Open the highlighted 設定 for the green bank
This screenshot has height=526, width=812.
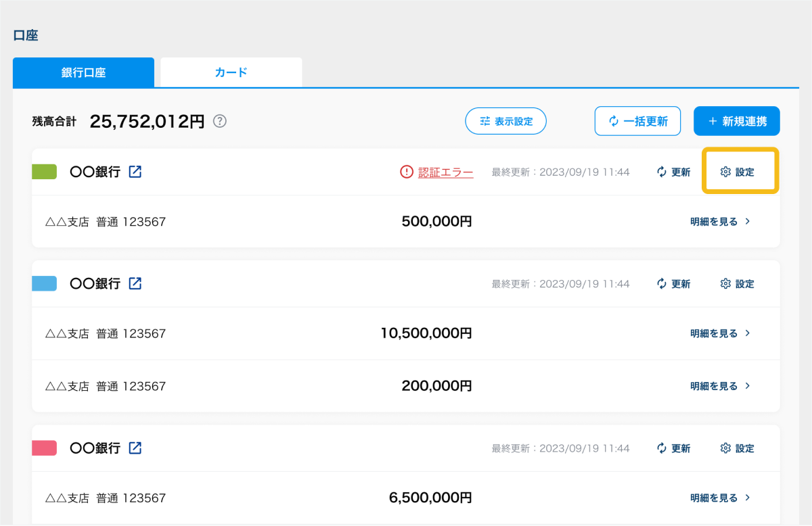pyautogui.click(x=738, y=172)
